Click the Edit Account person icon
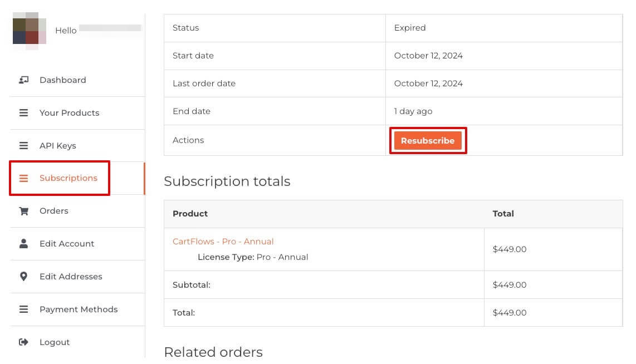Viewport: 636px width, 364px height. coord(23,244)
